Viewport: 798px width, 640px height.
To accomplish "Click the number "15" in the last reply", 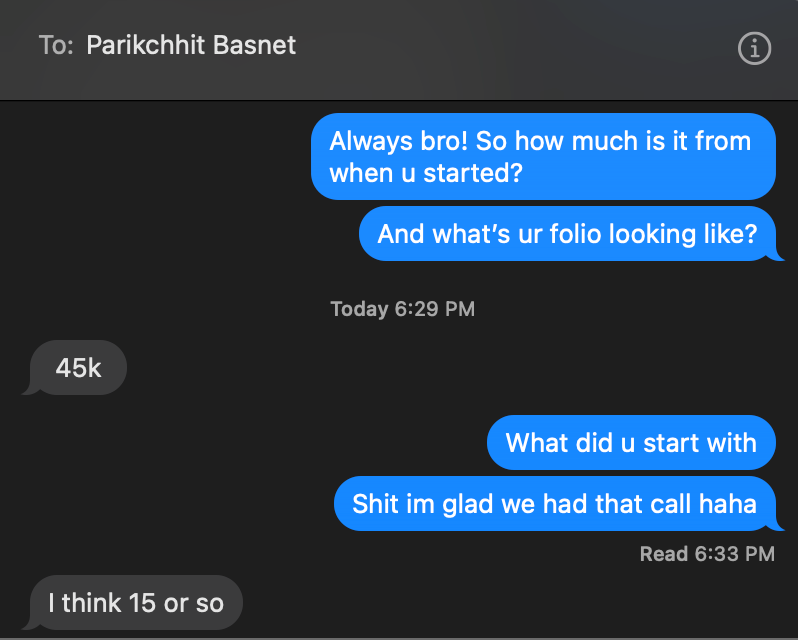I will pyautogui.click(x=142, y=603).
